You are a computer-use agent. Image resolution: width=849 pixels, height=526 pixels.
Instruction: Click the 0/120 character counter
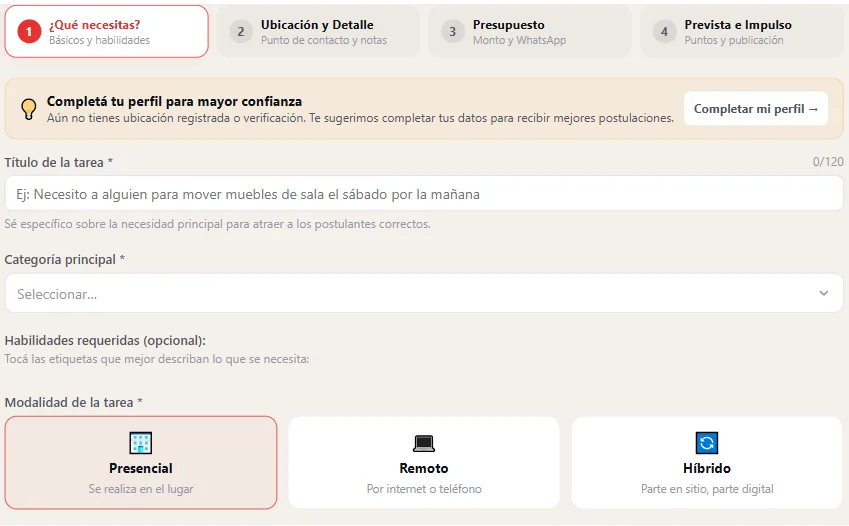coord(828,161)
